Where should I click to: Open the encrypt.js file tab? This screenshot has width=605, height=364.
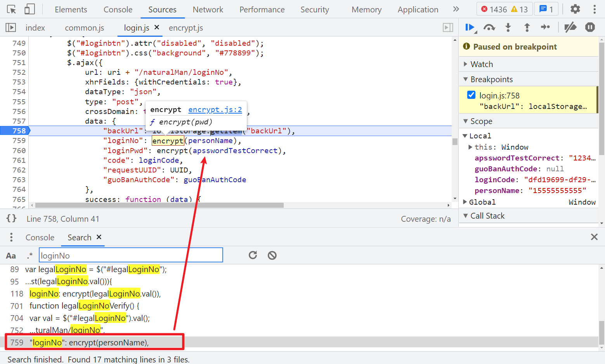tap(186, 28)
